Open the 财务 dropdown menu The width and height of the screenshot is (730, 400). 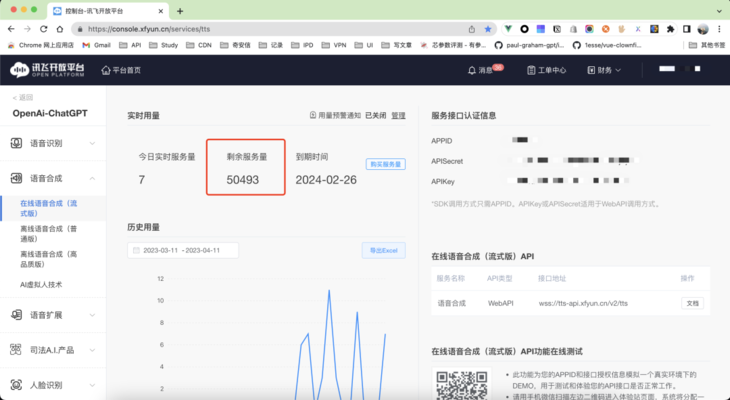[x=604, y=70]
